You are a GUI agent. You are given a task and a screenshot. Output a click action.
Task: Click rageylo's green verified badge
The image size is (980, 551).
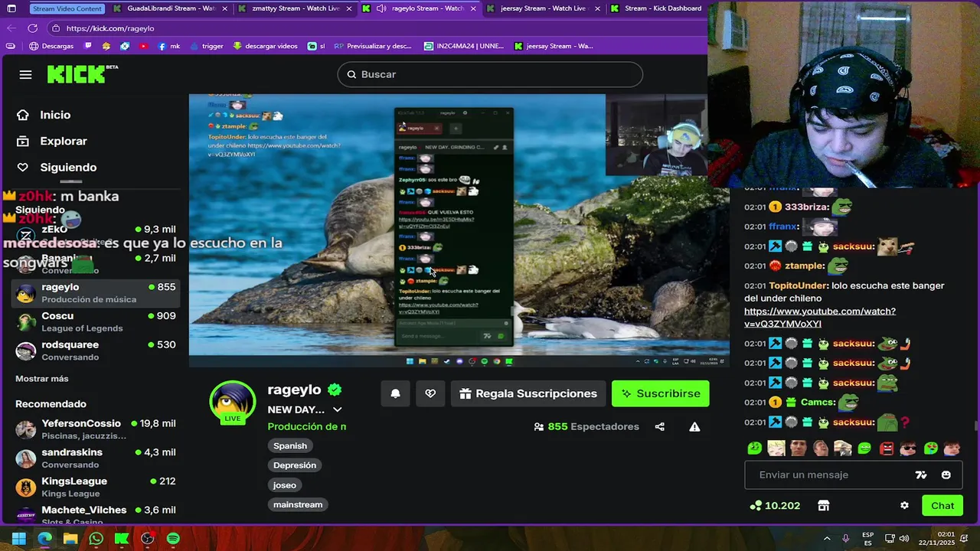(335, 390)
